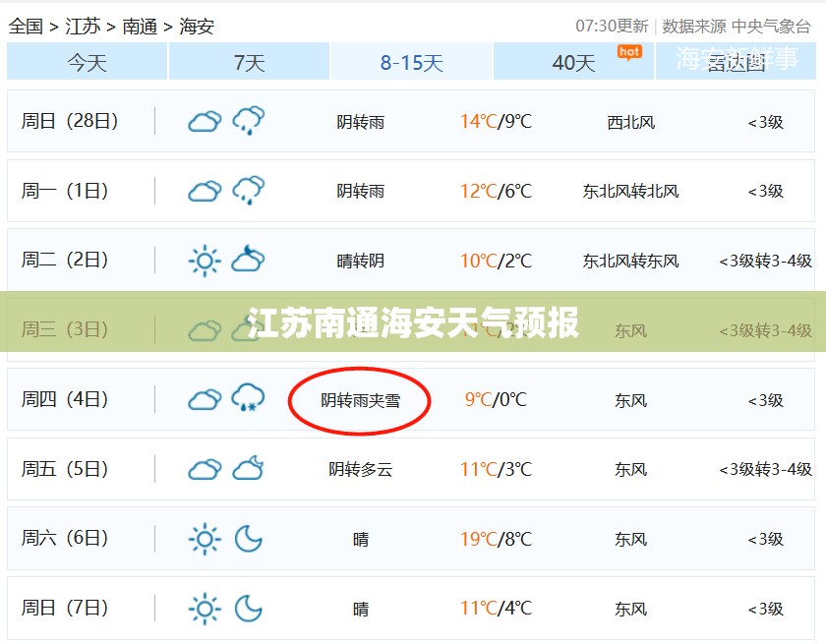Click the 19℃/8℃ temperature value
Viewport: 826px width, 644px height.
coord(497,539)
